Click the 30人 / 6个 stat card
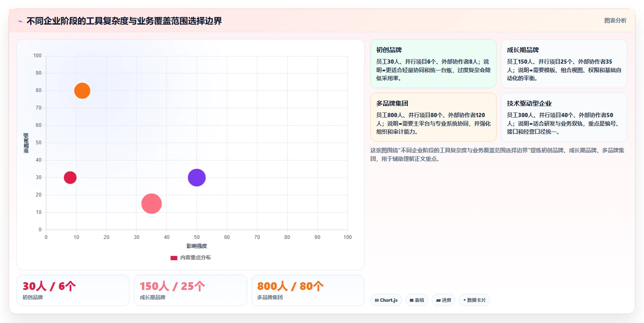Viewport: 644px width, 323px height. 73,290
